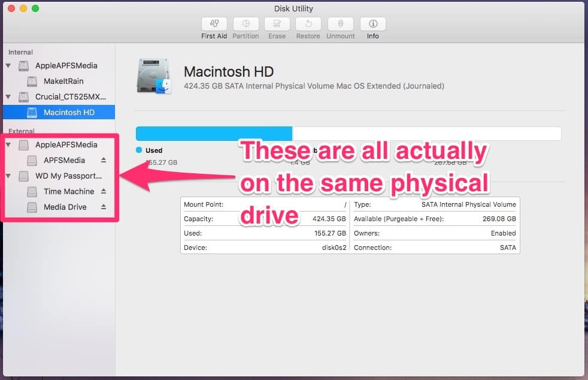Click the yellow minimize window button

[x=23, y=8]
